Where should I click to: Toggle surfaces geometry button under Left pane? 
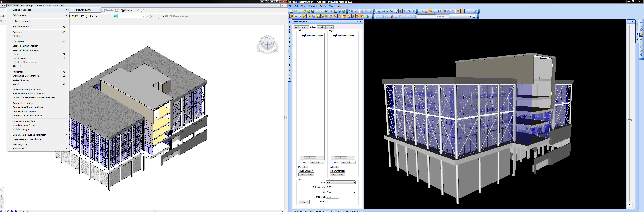click(x=300, y=167)
